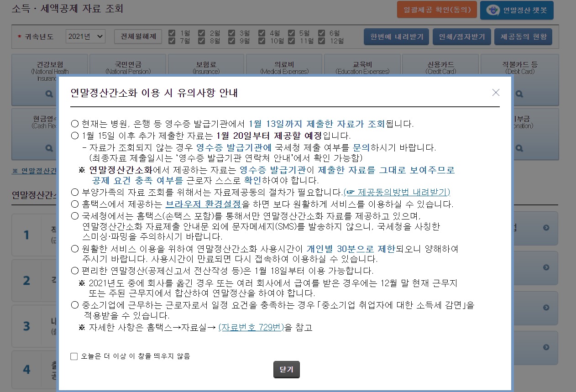The image size is (576, 392).
Task: Click step number 4 in the left list
Action: 26,369
